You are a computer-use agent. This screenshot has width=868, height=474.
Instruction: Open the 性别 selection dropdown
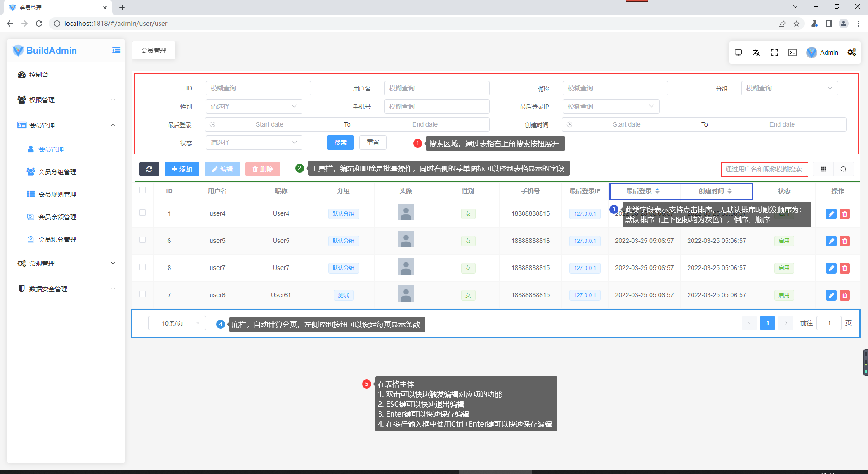[x=254, y=106]
